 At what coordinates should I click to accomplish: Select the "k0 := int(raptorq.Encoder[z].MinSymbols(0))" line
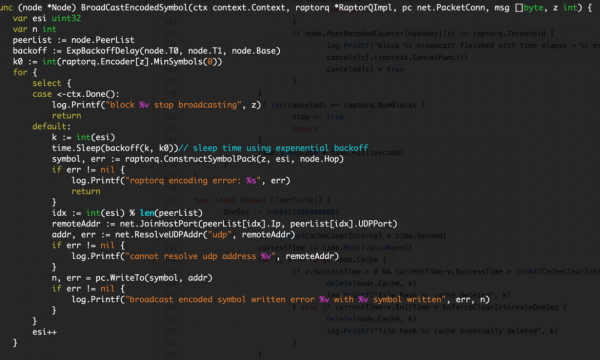(117, 62)
